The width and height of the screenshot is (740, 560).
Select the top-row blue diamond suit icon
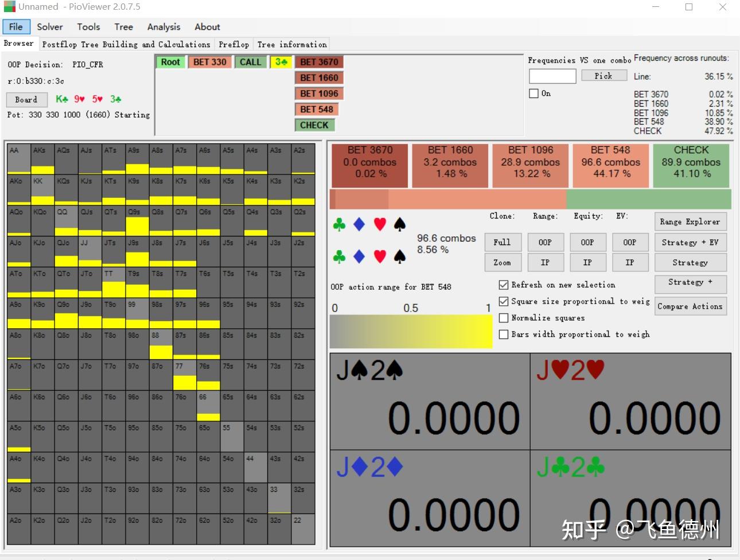click(x=359, y=224)
